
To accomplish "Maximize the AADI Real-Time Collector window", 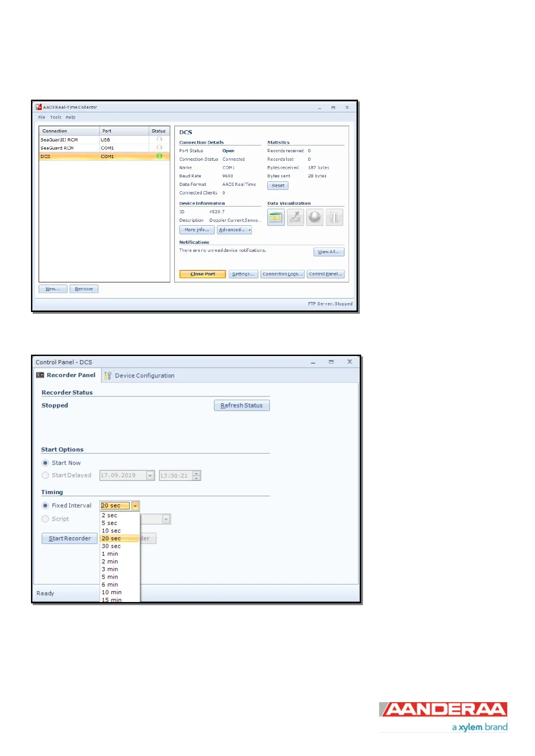I will click(333, 108).
